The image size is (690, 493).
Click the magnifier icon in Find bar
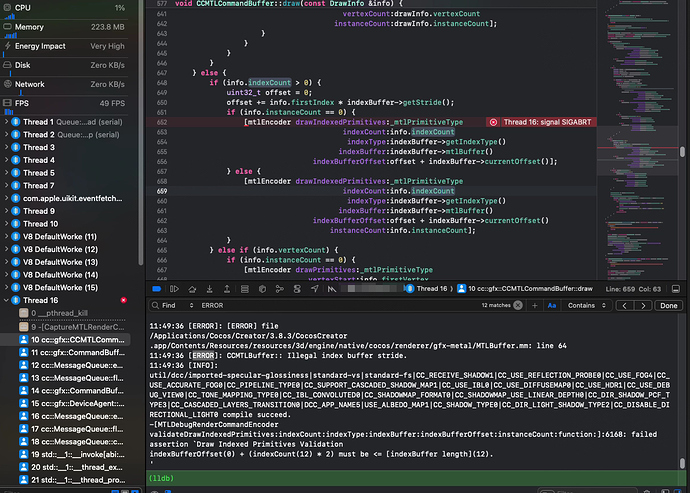(155, 304)
